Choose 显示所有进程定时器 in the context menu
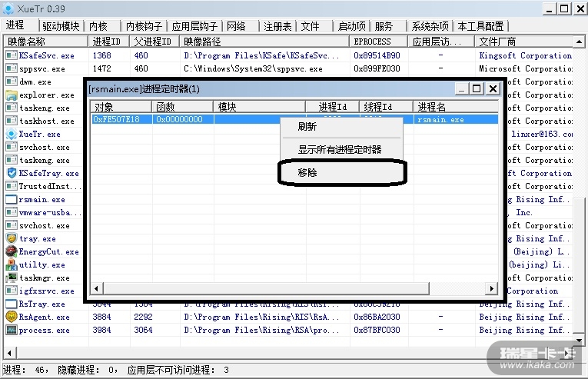Screen dimensions: 588x379 341,149
